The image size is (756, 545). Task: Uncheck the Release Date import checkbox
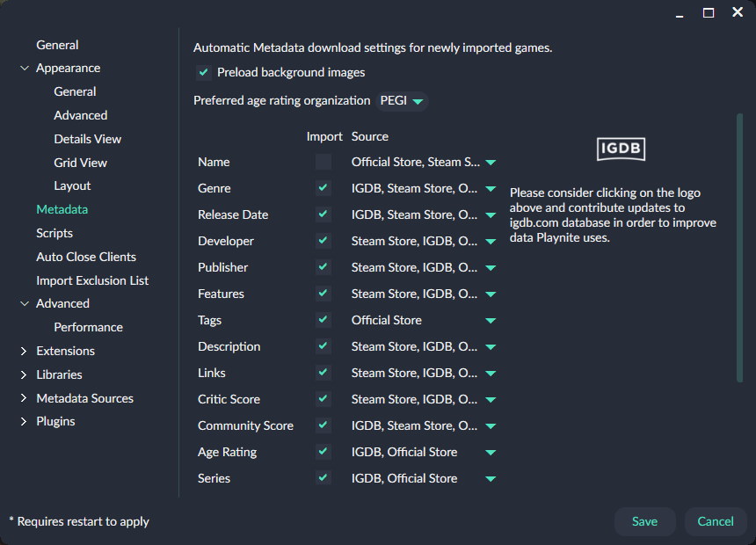pyautogui.click(x=323, y=214)
